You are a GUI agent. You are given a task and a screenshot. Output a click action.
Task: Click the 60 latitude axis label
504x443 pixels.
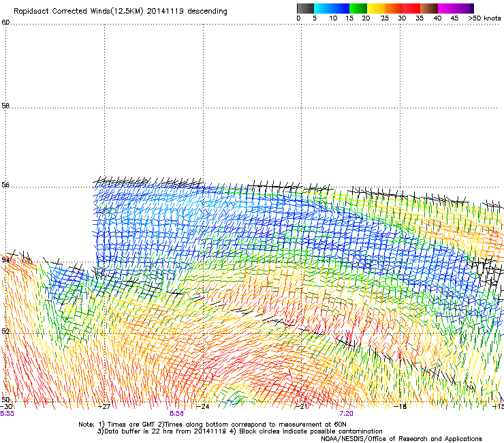click(5, 22)
